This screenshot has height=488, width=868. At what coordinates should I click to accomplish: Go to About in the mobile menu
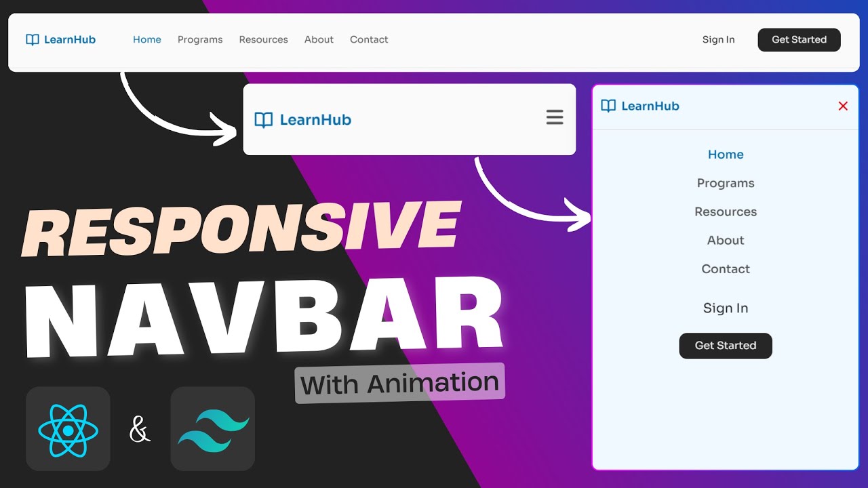point(726,240)
